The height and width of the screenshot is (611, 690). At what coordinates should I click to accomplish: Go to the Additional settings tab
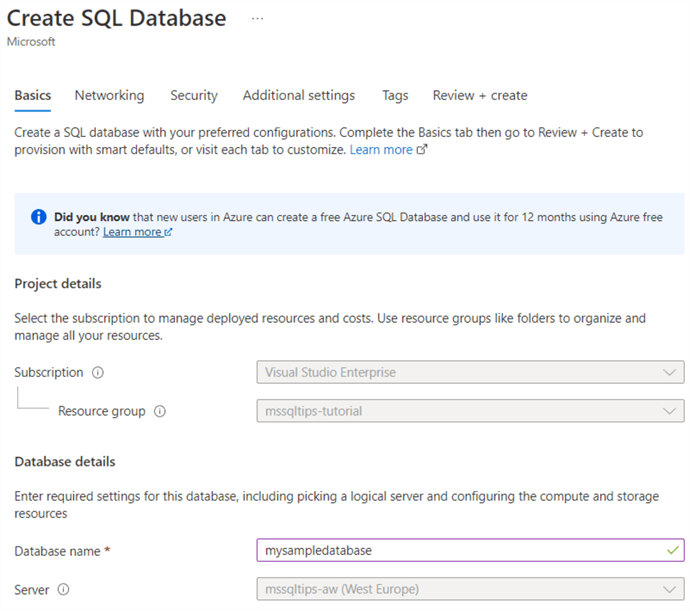(298, 96)
